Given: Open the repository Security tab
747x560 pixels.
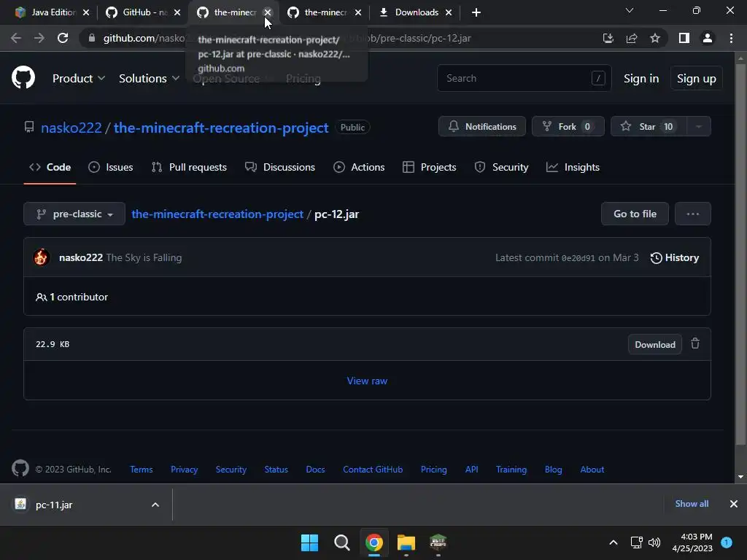Looking at the screenshot, I should point(501,167).
